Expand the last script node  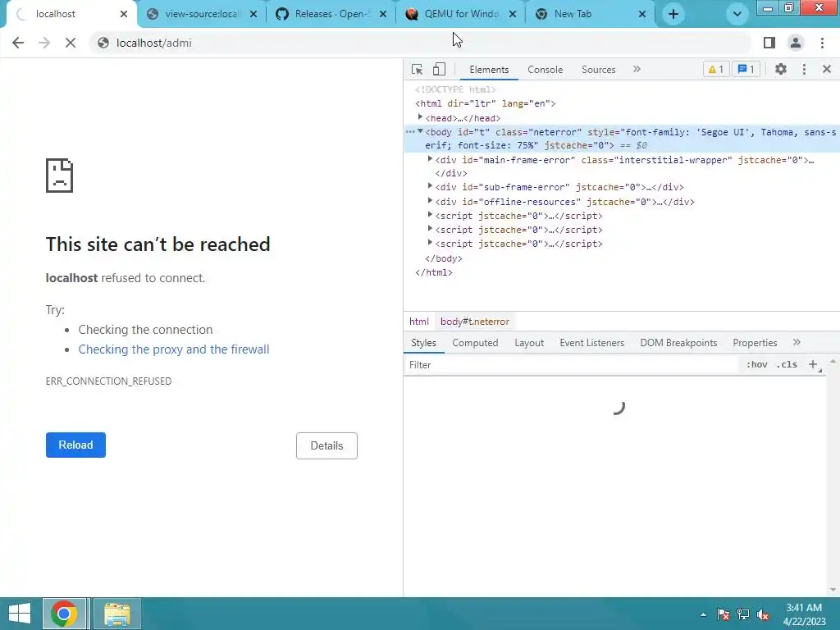(430, 243)
